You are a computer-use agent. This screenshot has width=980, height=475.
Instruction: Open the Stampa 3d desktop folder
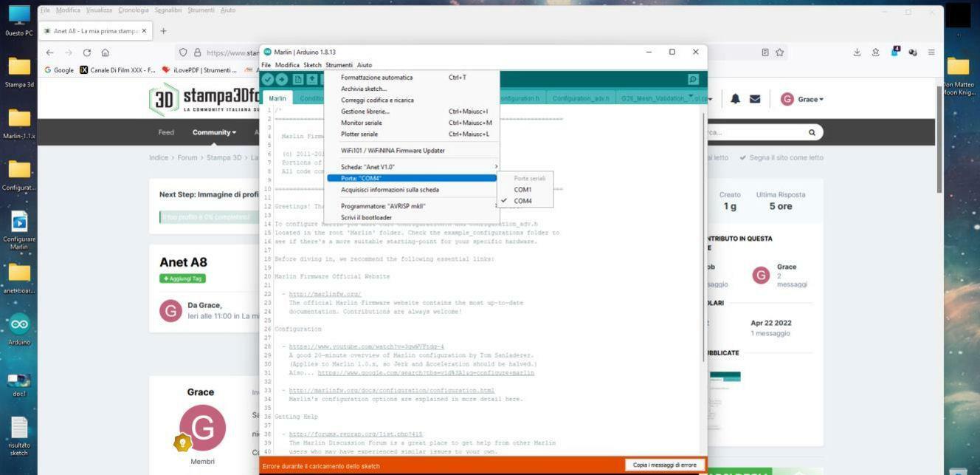[19, 72]
